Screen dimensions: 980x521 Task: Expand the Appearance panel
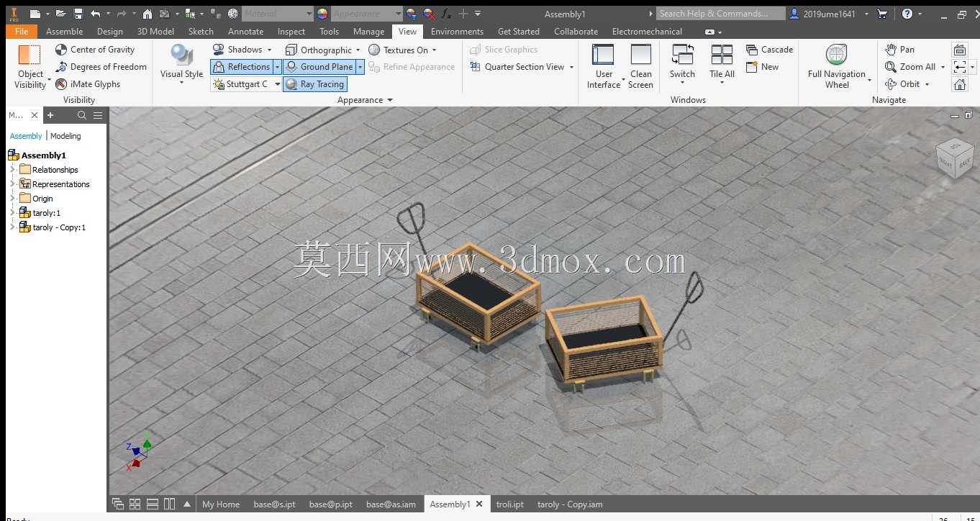pos(365,100)
